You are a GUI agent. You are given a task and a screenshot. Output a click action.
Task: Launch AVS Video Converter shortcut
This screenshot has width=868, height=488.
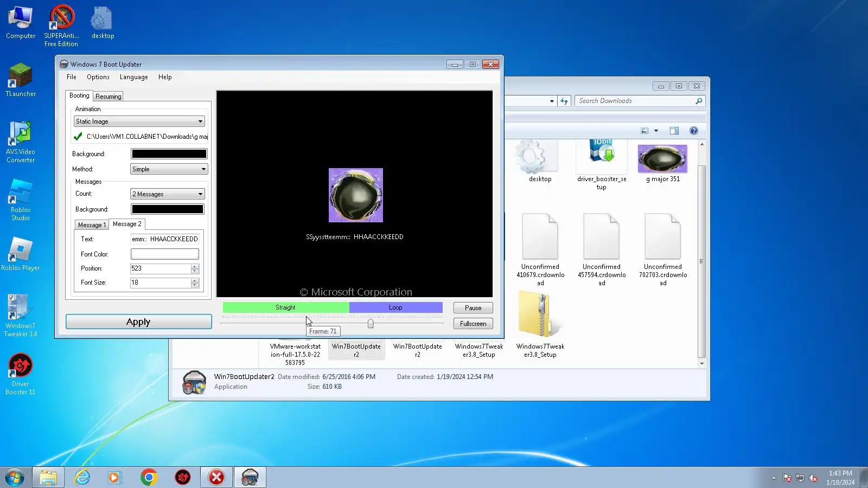pos(21,142)
